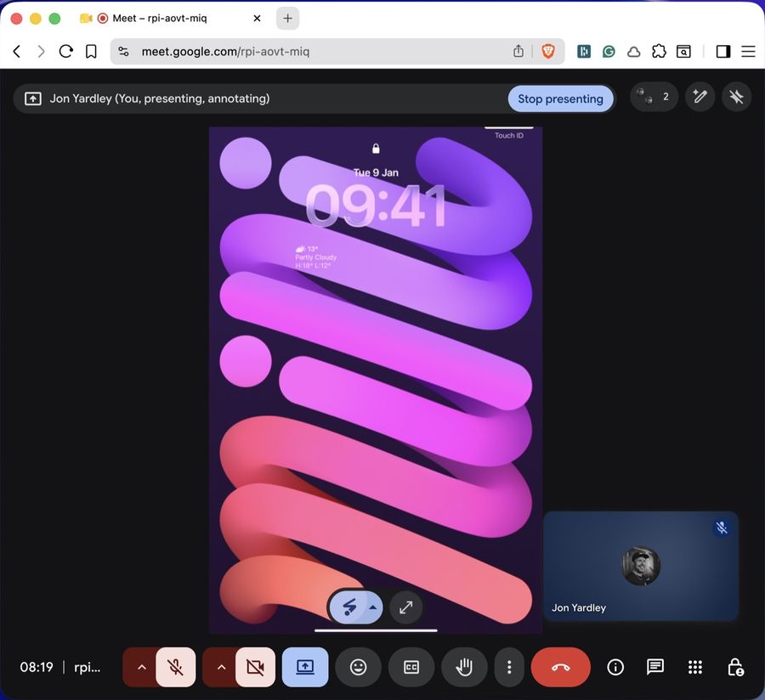Expand audio settings chevron
This screenshot has height=700, width=765.
(141, 667)
